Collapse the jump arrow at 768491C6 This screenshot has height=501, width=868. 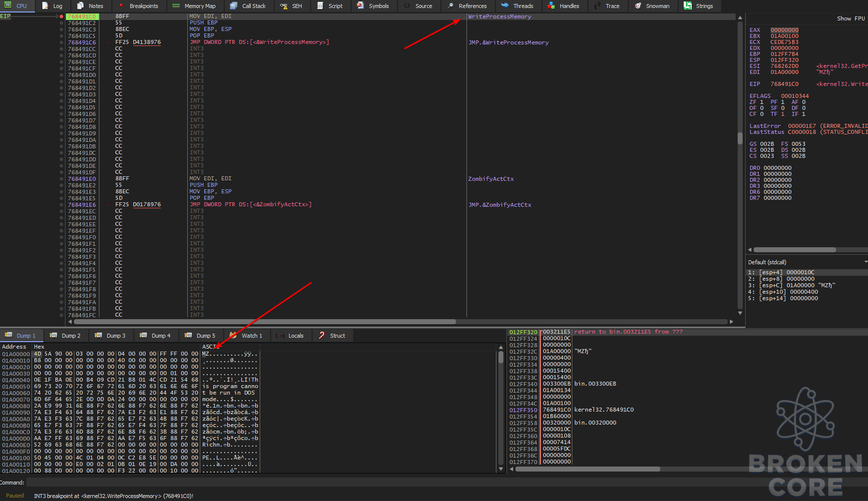point(109,42)
